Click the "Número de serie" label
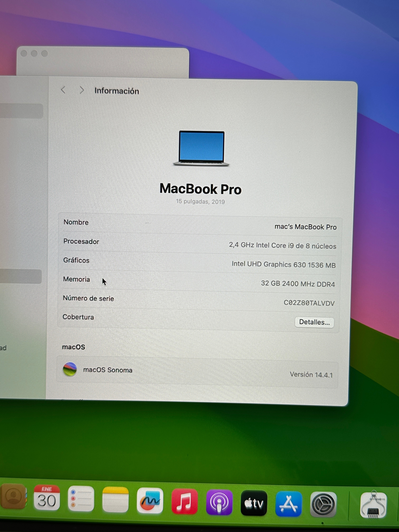Image resolution: width=399 pixels, height=532 pixels. (x=88, y=298)
